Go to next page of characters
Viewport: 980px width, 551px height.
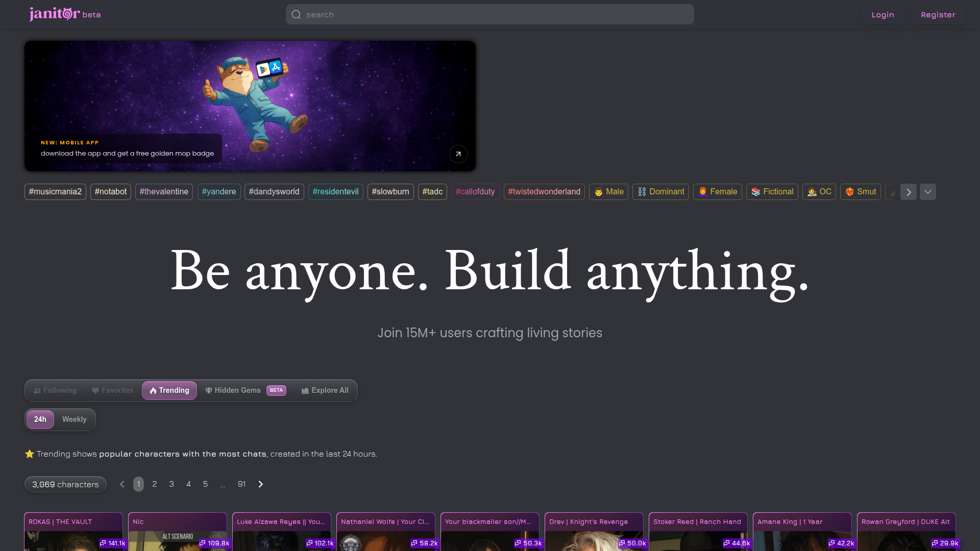coord(260,484)
